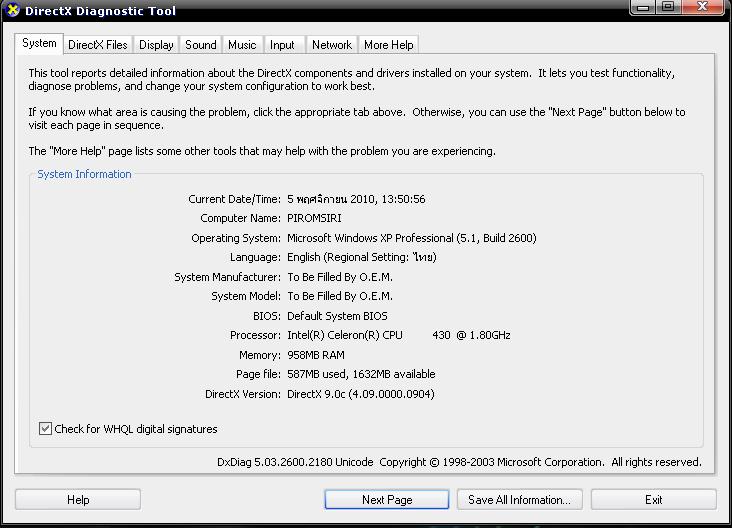Viewport: 732px width, 528px height.
Task: Go to the Sound tab
Action: (x=201, y=45)
